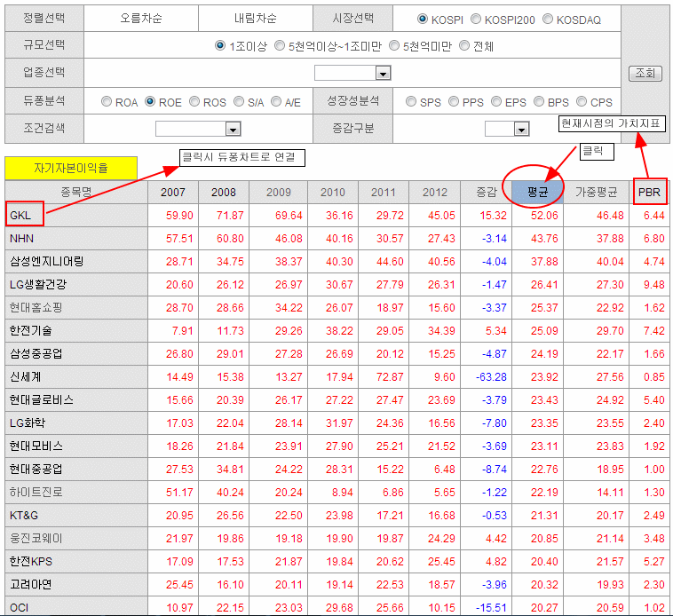
Task: Click NHN weighted average 37.88
Action: tap(610, 239)
